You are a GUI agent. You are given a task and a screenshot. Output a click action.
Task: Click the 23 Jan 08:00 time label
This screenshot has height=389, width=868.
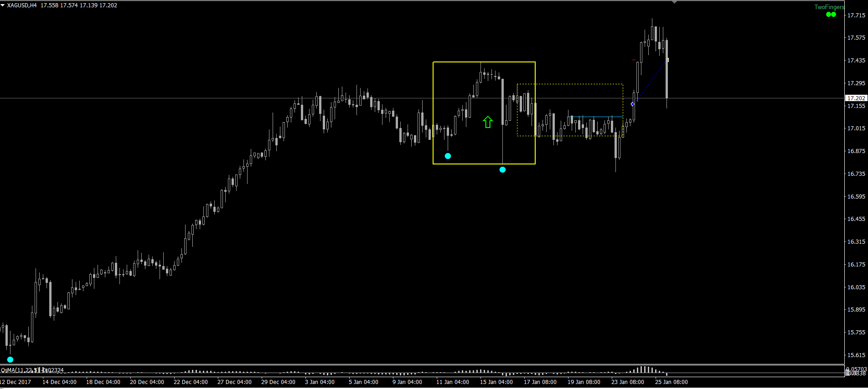(628, 382)
